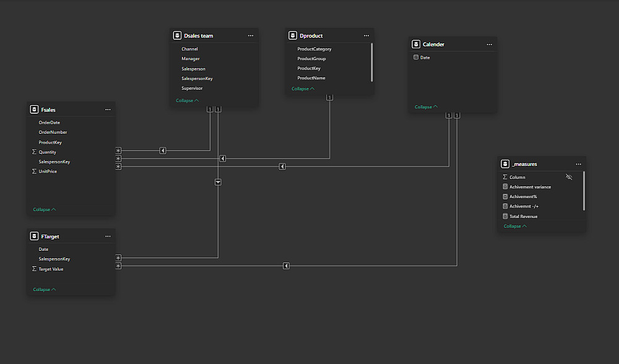Open the Dsales team table options menu
Viewport: 619px width, 364px height.
pos(251,35)
